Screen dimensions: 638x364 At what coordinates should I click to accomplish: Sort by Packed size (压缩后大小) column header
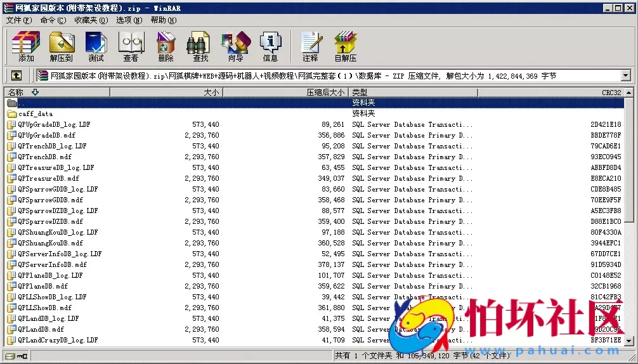(285, 93)
